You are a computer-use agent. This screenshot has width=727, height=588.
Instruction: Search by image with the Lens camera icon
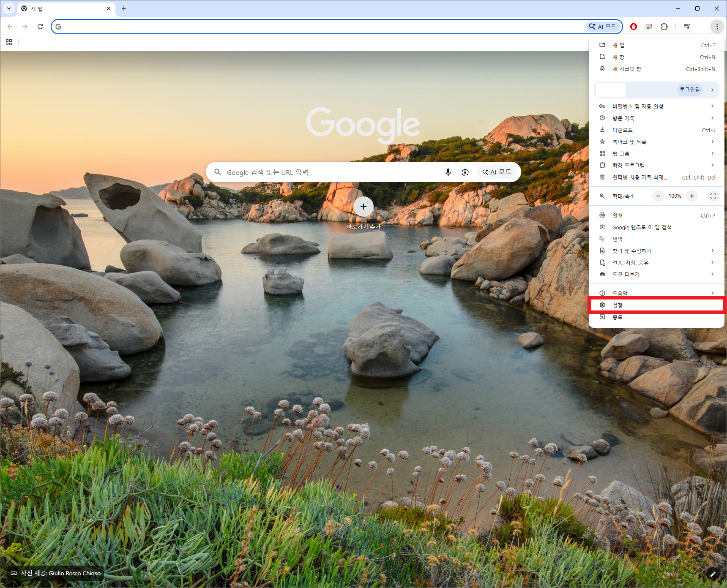465,172
